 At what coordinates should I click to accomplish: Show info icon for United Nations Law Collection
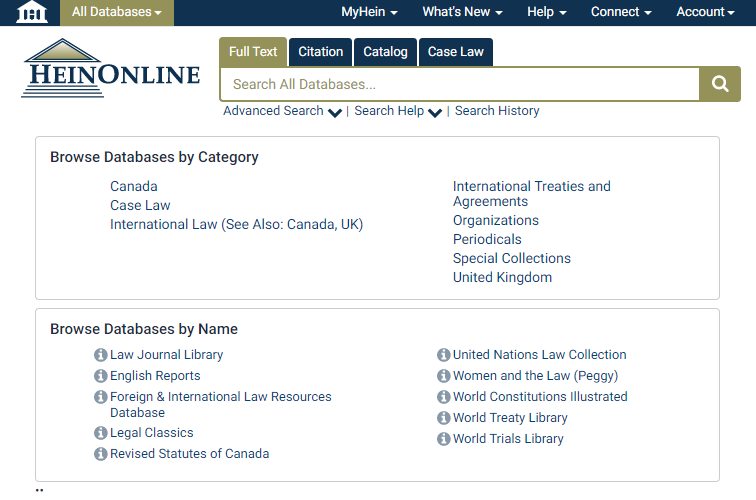pyautogui.click(x=443, y=355)
